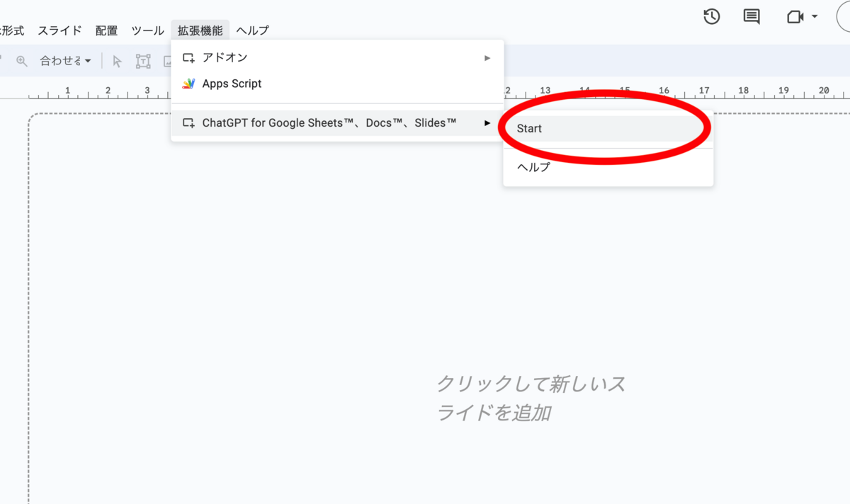Open the ツール menu
Image resolution: width=850 pixels, height=504 pixels.
click(x=147, y=30)
